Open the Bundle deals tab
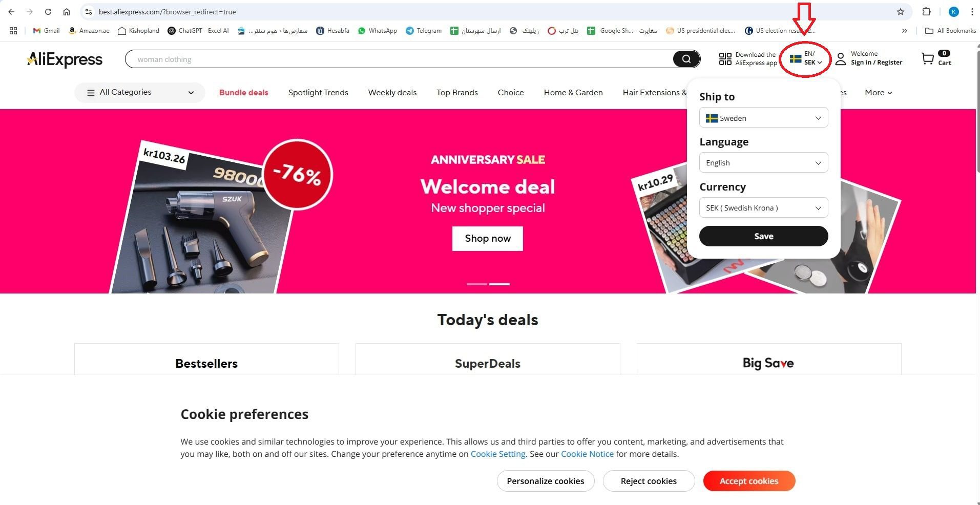This screenshot has height=505, width=980. pyautogui.click(x=244, y=93)
